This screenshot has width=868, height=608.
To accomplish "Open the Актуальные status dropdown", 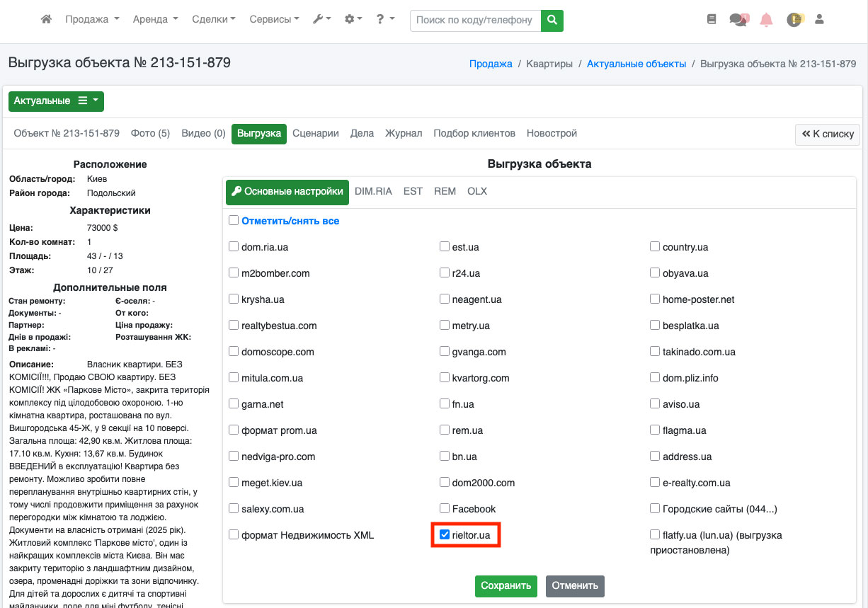I will 56,101.
